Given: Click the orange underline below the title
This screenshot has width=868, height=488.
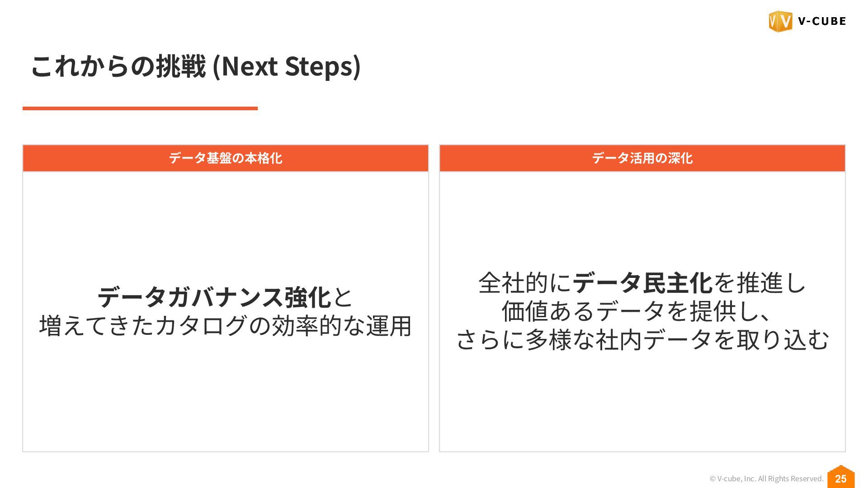Looking at the screenshot, I should tap(140, 108).
